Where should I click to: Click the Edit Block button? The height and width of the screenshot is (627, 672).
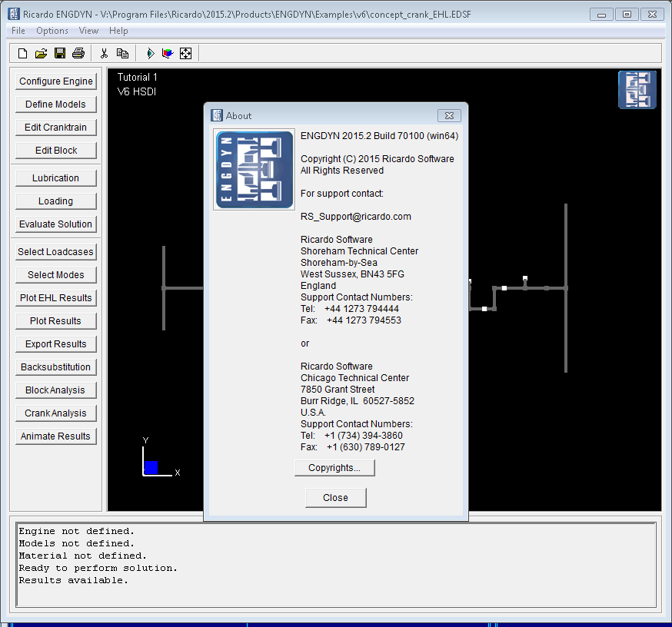point(56,151)
